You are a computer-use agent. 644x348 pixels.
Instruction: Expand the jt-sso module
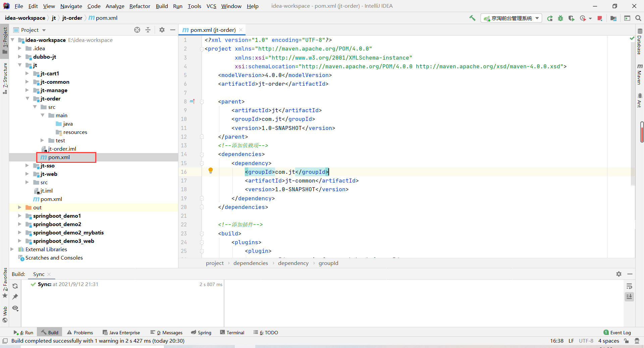point(28,165)
